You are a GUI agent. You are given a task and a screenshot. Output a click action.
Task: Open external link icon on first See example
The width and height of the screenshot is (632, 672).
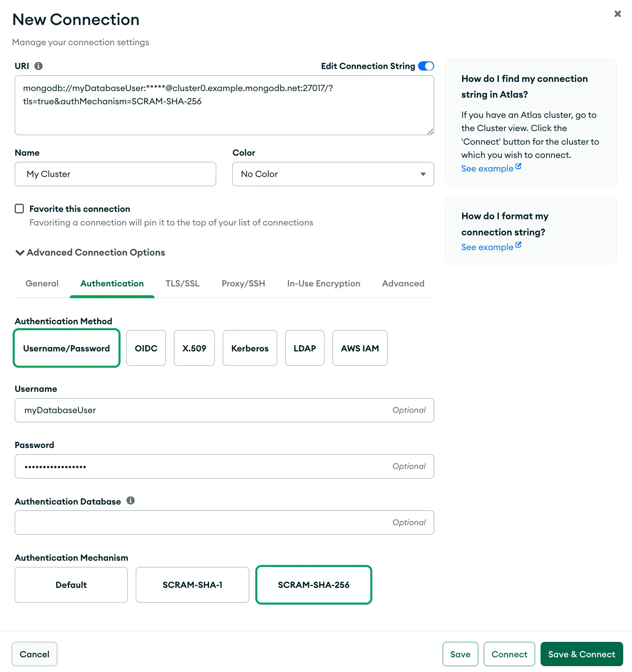(x=518, y=166)
